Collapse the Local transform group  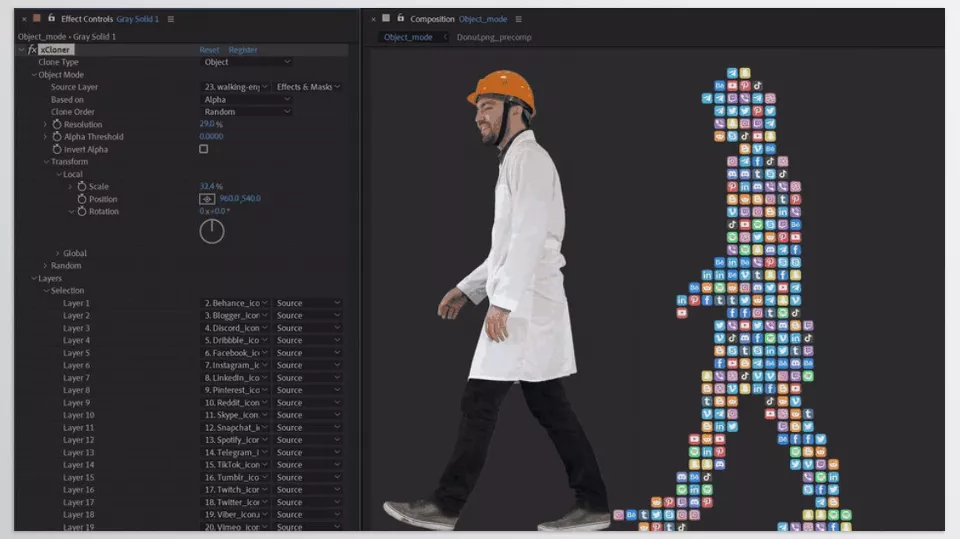click(58, 174)
